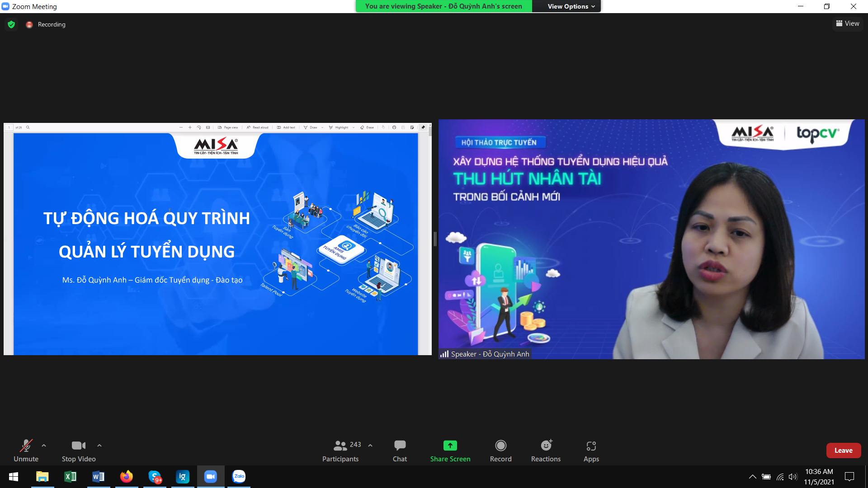The width and height of the screenshot is (868, 488).
Task: Click the speaker video thumbnail
Action: 651,239
